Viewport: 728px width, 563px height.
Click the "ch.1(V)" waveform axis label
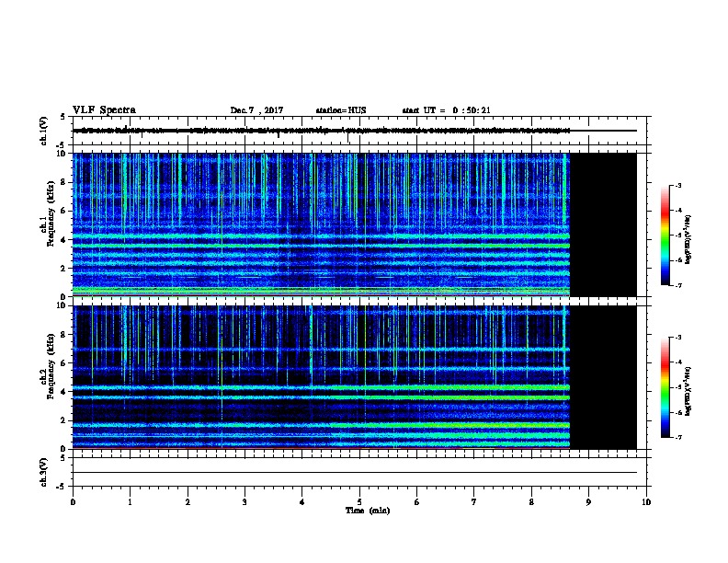44,131
